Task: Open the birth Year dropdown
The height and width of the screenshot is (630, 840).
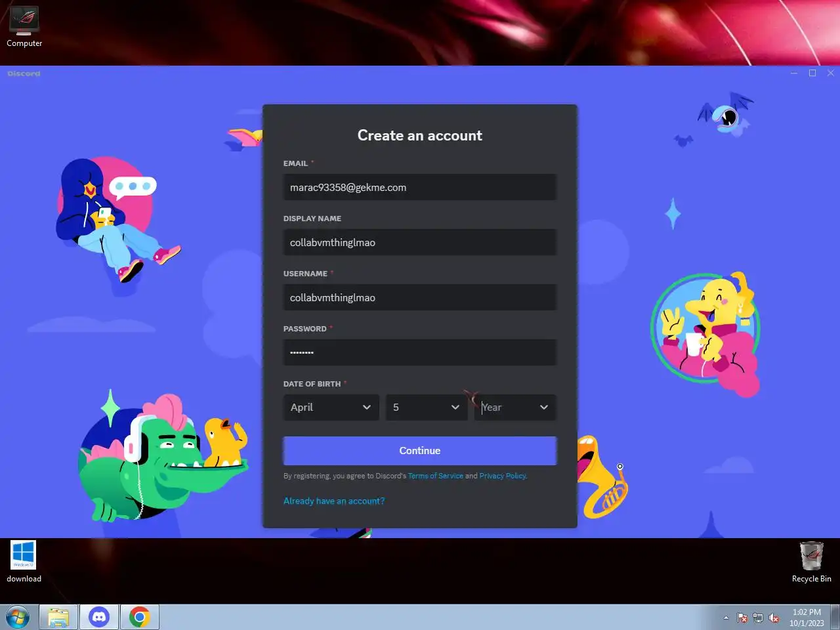Action: 515,408
